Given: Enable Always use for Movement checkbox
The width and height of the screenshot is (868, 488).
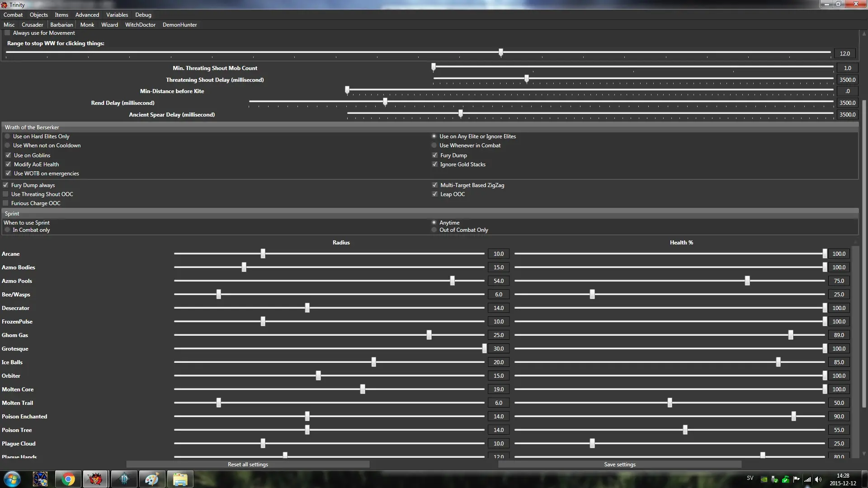Looking at the screenshot, I should click(x=7, y=33).
